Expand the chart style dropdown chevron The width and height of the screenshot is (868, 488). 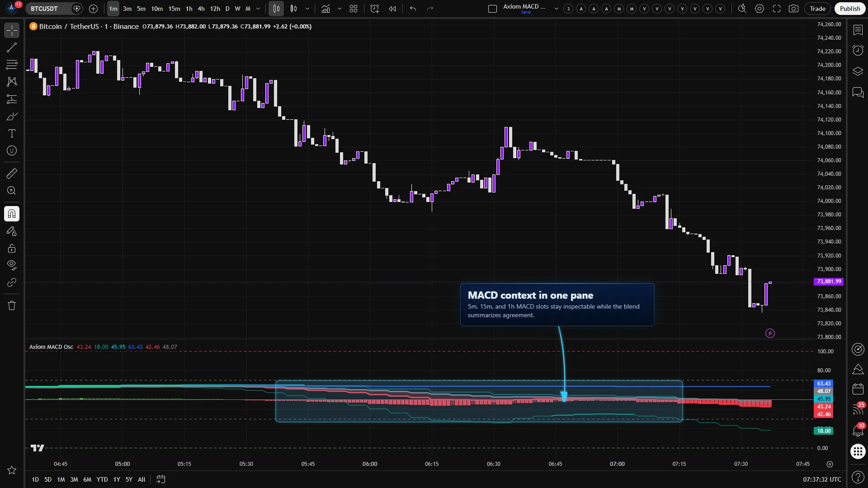pyautogui.click(x=307, y=9)
